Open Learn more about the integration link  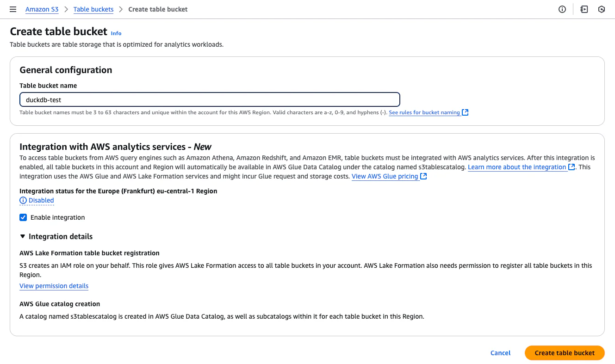[x=522, y=167]
